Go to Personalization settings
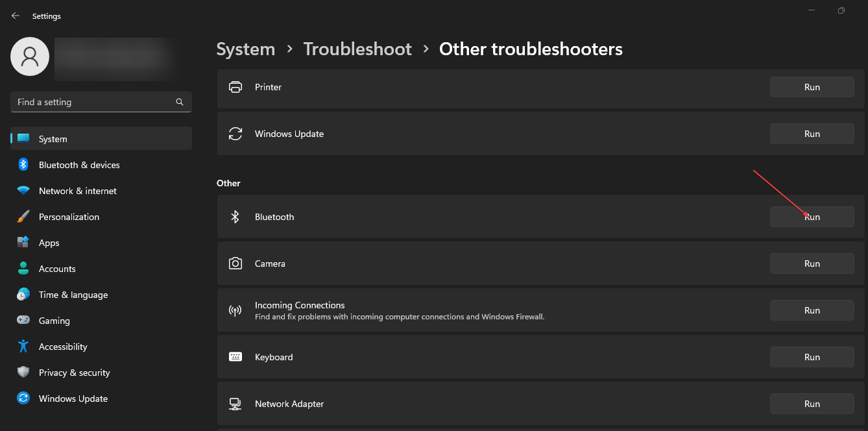Screen dimensions: 868x431 [x=101, y=217]
